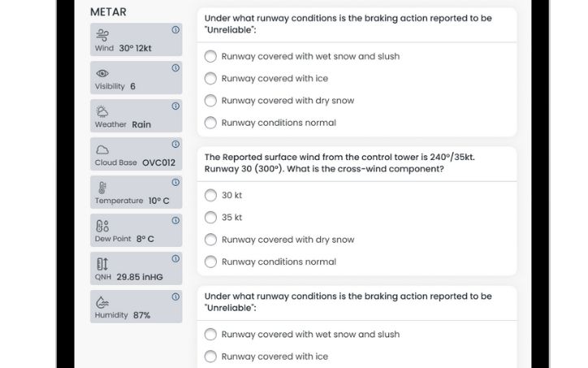The height and width of the screenshot is (368, 588).
Task: Open the info icon on Cloud Base card
Action: (x=175, y=144)
